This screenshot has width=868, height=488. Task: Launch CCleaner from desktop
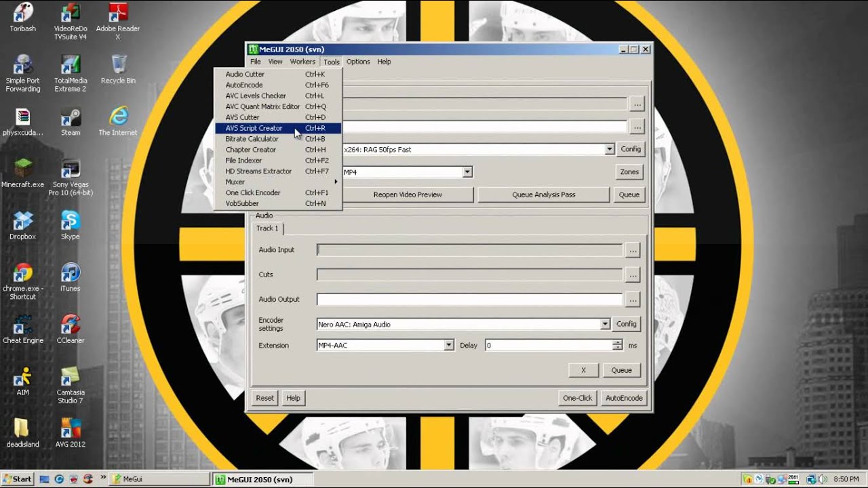(71, 329)
